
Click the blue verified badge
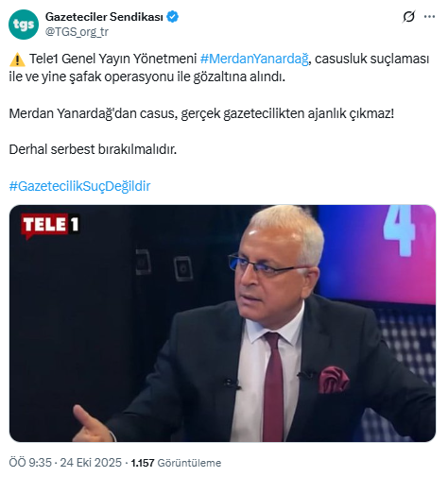point(172,17)
